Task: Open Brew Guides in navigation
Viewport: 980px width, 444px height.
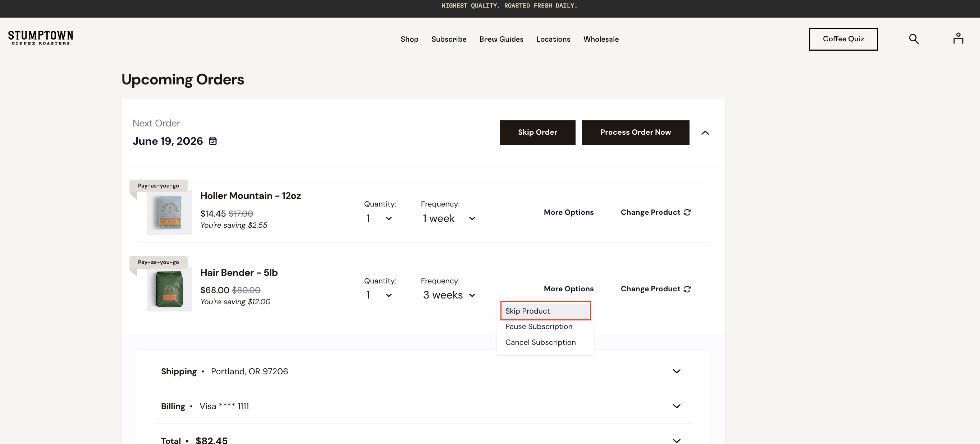Action: 501,39
